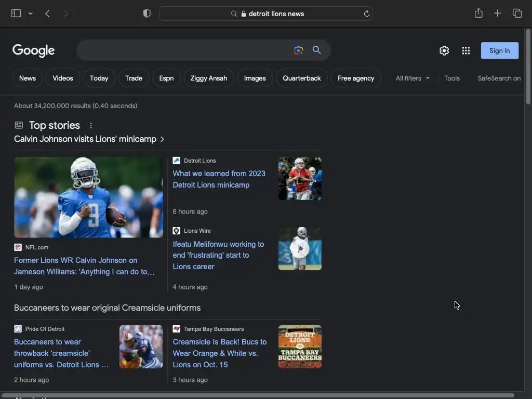The image size is (532, 399).
Task: Open the Ifeatu Melifonwu article link
Action: pyautogui.click(x=218, y=255)
